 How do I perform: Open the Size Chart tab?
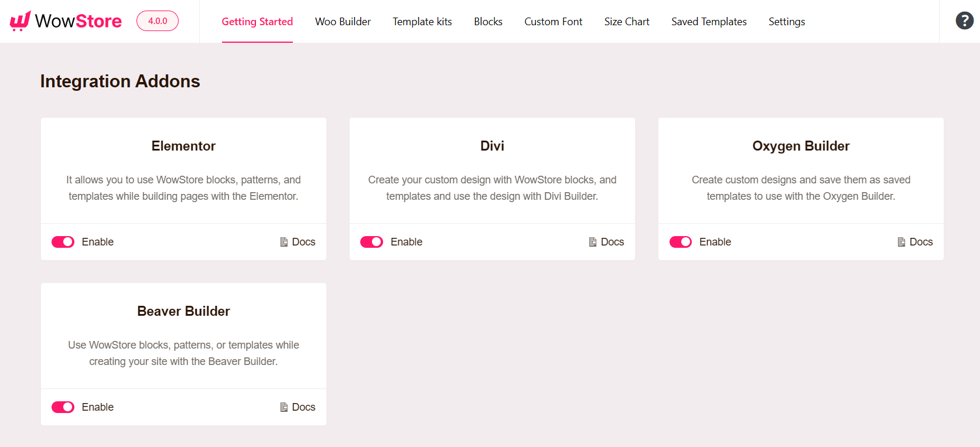click(x=627, y=22)
